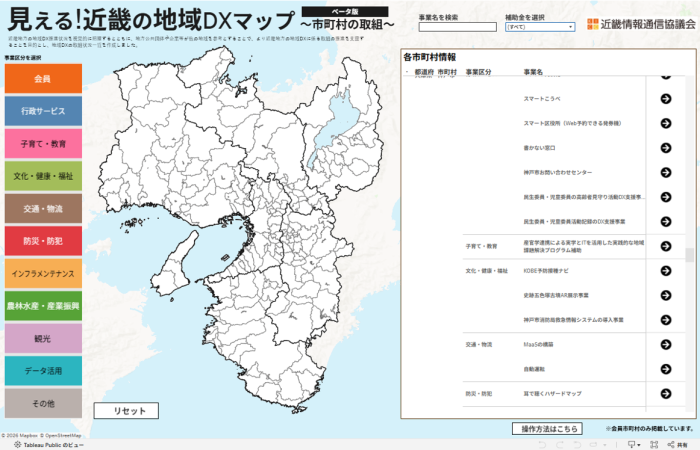Switch to full screen view icon
This screenshot has height=450, width=700.
pyautogui.click(x=654, y=445)
